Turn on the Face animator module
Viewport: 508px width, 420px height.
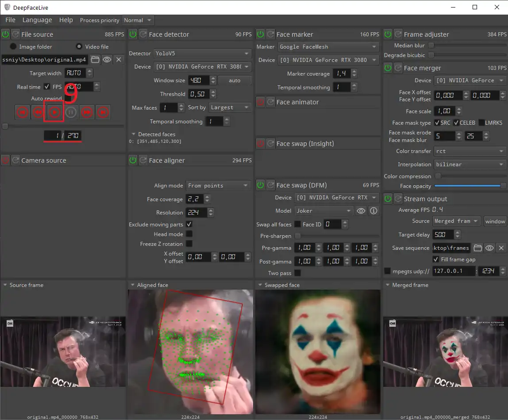[260, 102]
